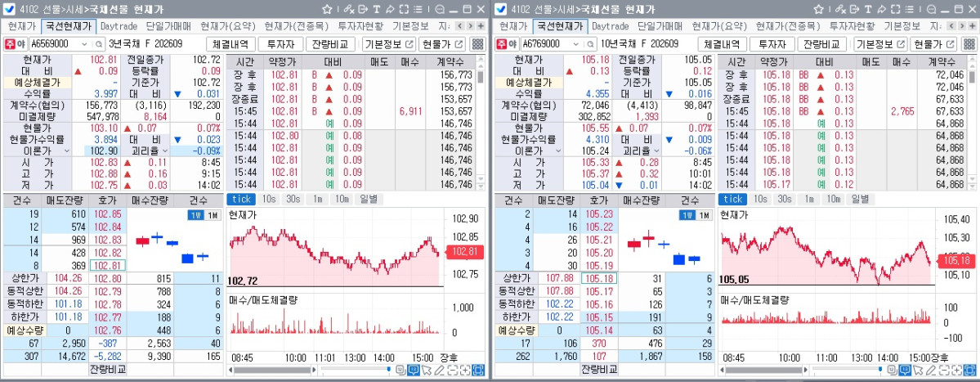The width and height of the screenshot is (980, 382).
Task: Show previous tabs with left chevron in the left window
Action: pos(459,26)
